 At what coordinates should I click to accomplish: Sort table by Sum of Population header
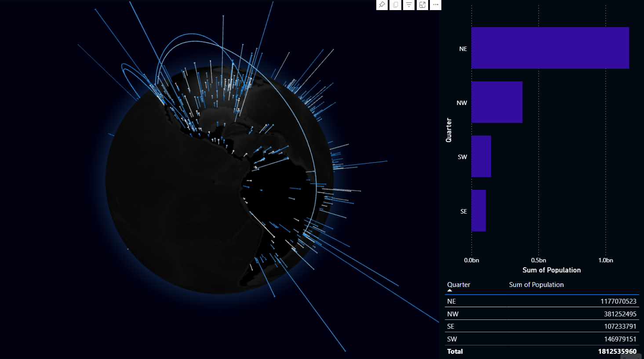[536, 285]
